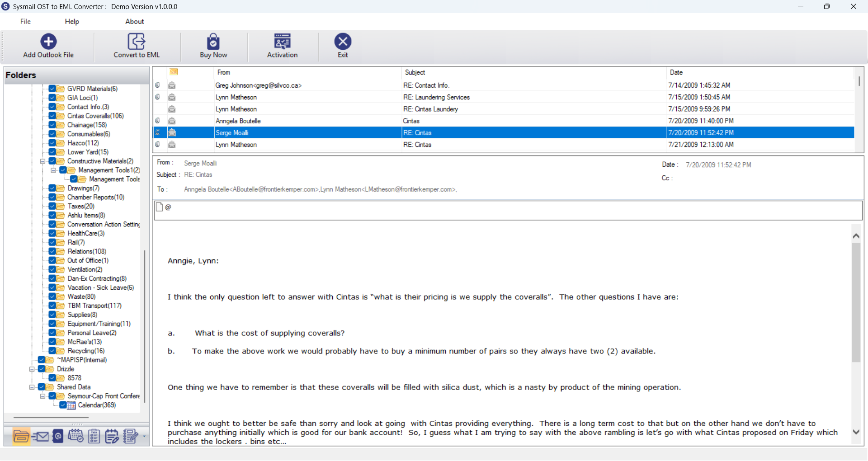Select the email with subject RE: Contact Info.
Viewport: 868px width, 461px height.
coord(504,85)
